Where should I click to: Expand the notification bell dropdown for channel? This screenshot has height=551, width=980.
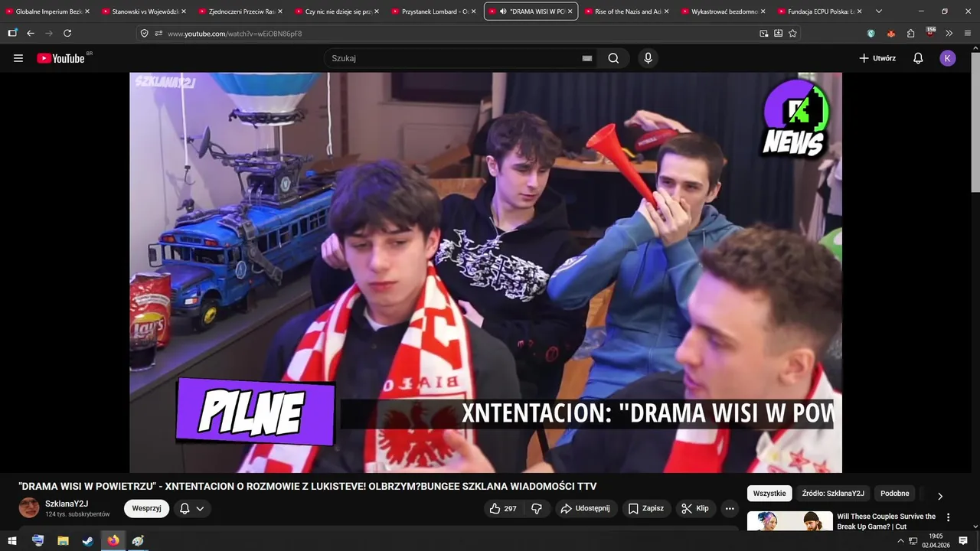[200, 508]
